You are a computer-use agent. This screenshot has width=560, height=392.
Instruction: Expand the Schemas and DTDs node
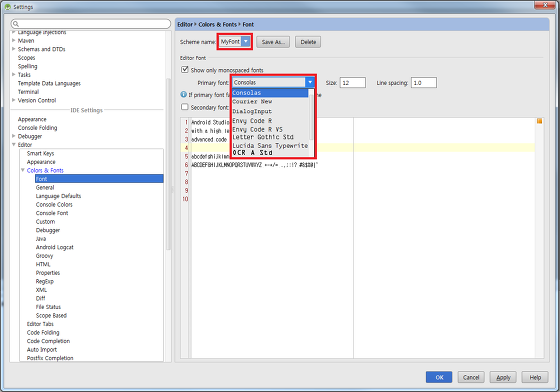point(14,49)
